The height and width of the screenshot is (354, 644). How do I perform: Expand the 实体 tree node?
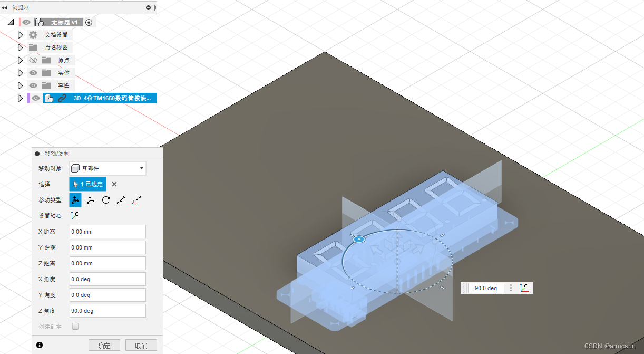21,73
